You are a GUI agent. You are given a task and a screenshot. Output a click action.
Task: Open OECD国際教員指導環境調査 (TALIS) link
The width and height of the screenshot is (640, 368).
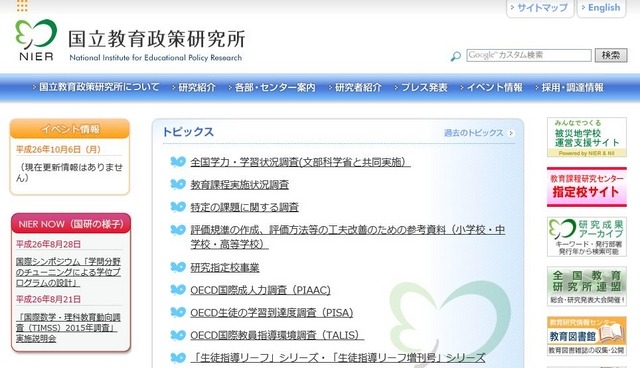coord(277,335)
